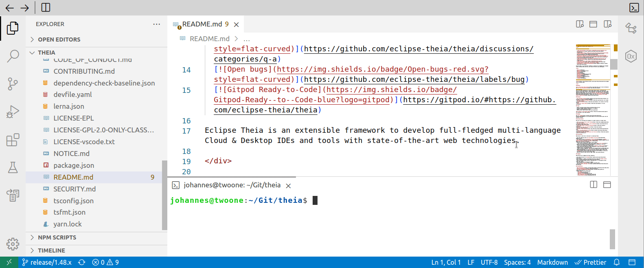This screenshot has height=268, width=644.
Task: Expand the Open Editors section
Action: [96, 40]
